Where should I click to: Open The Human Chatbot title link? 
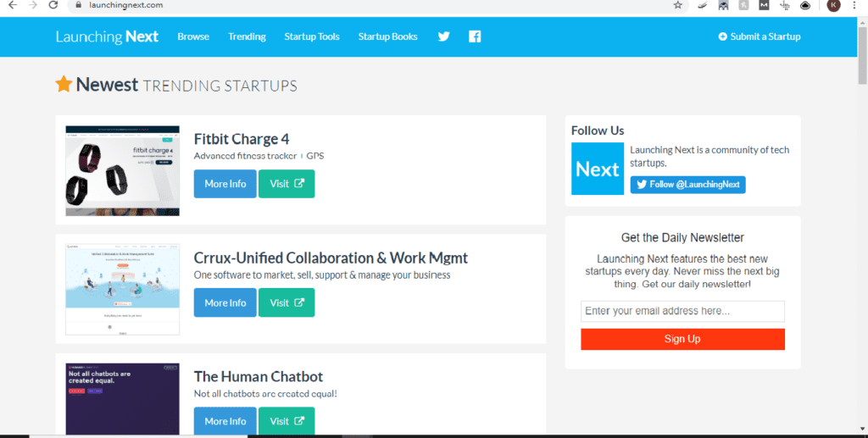[259, 377]
